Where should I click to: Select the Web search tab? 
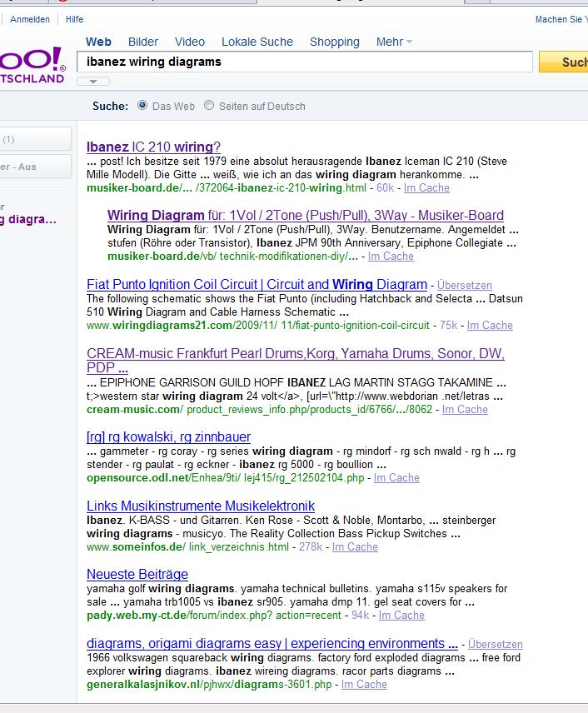coord(98,42)
